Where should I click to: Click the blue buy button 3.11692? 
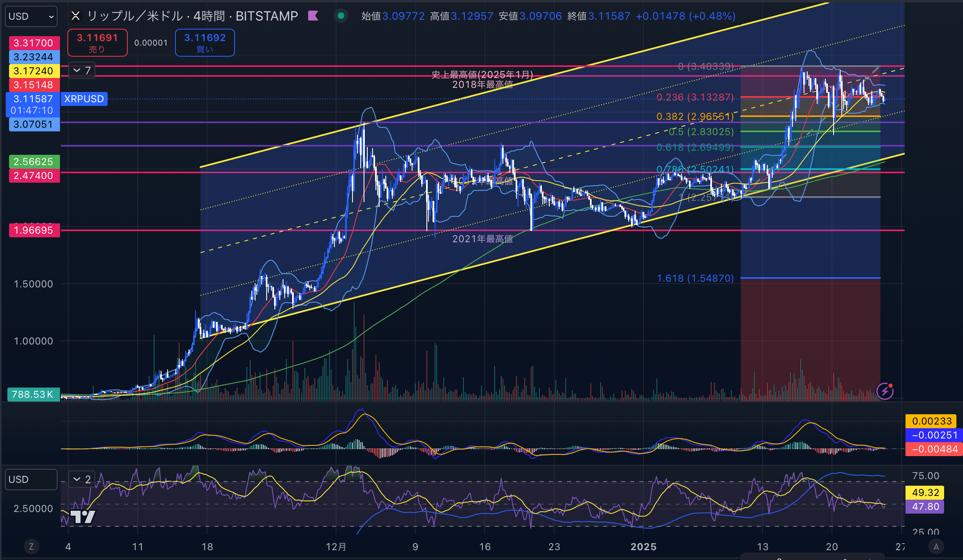pos(205,43)
